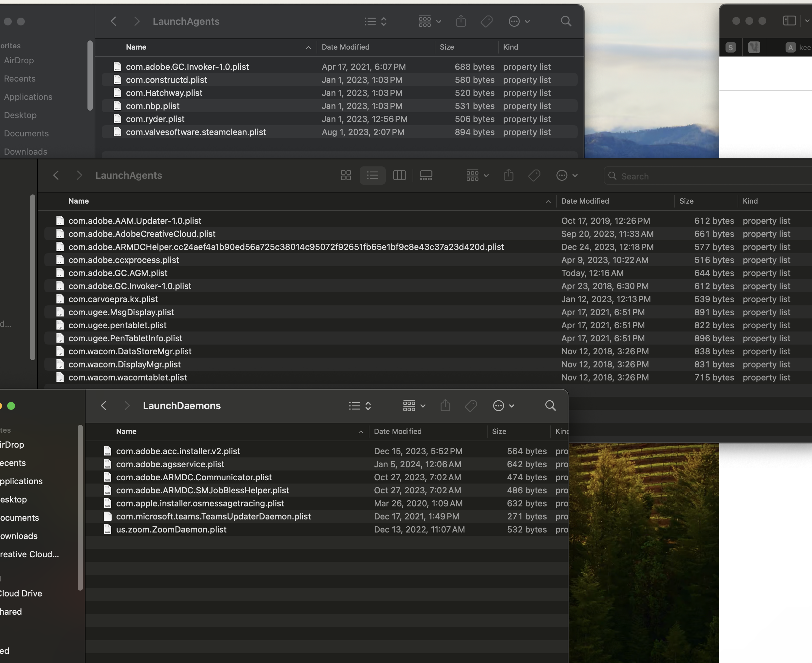The width and height of the screenshot is (812, 663).
Task: Switch to icon view in middle Finder window
Action: point(346,176)
